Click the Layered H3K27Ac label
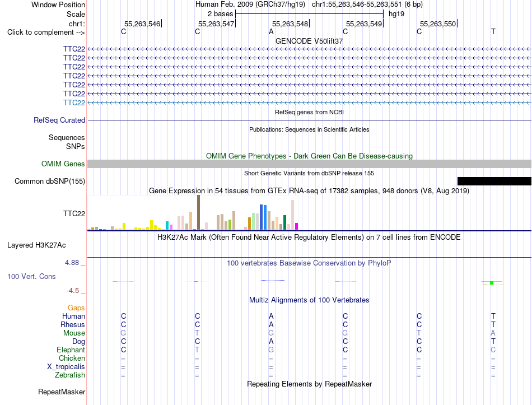The height and width of the screenshot is (405, 532). [x=36, y=245]
